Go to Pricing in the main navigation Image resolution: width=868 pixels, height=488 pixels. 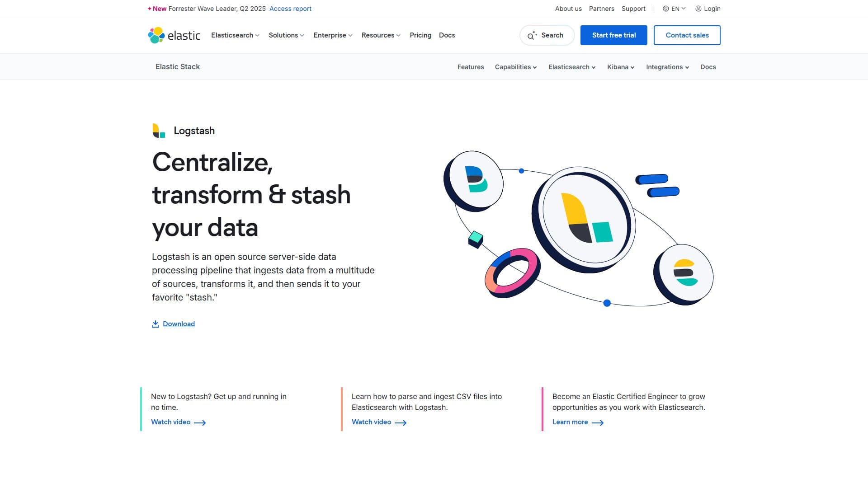coord(420,35)
